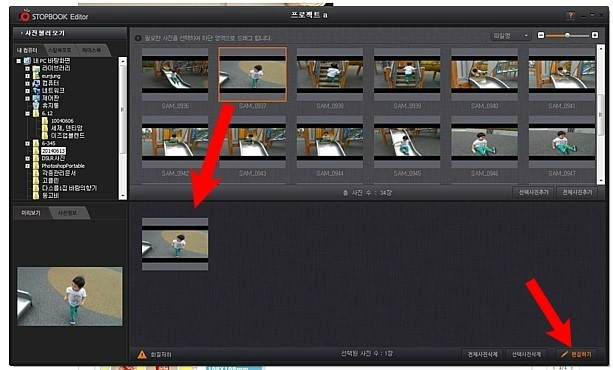Select the SAM_0937 thumbnail

click(x=253, y=74)
